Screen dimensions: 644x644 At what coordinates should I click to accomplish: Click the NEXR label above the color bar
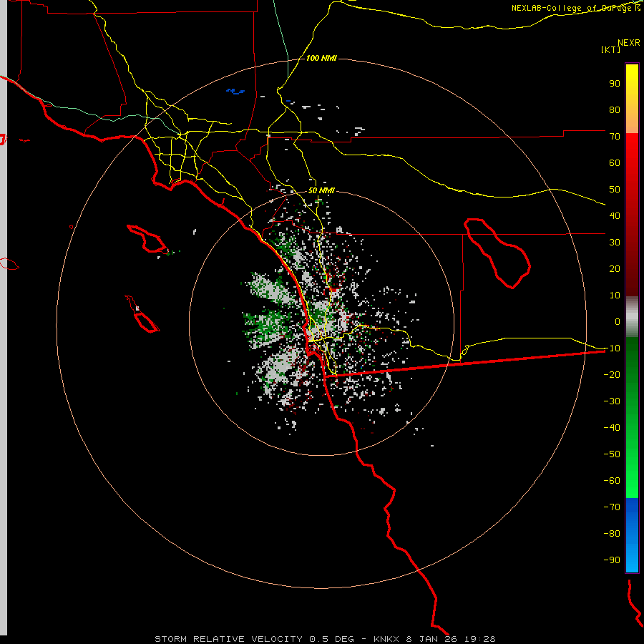628,43
